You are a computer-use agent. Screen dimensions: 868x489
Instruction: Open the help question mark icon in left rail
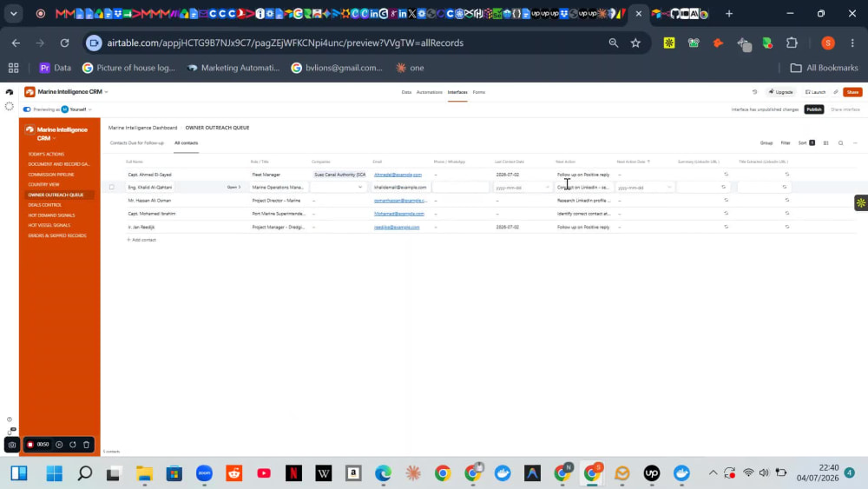pyautogui.click(x=10, y=420)
